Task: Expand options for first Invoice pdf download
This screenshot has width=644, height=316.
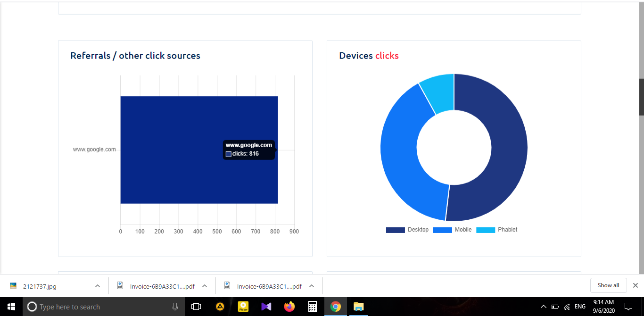Action: (205, 286)
